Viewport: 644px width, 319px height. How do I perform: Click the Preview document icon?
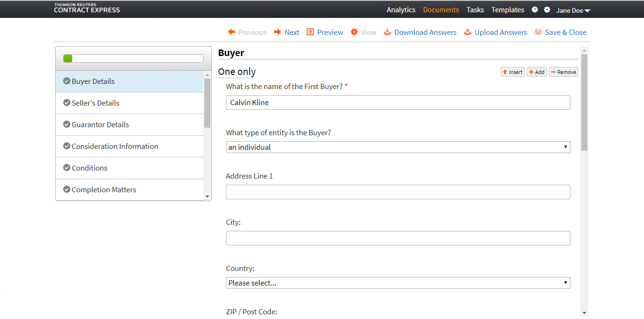pyautogui.click(x=310, y=32)
